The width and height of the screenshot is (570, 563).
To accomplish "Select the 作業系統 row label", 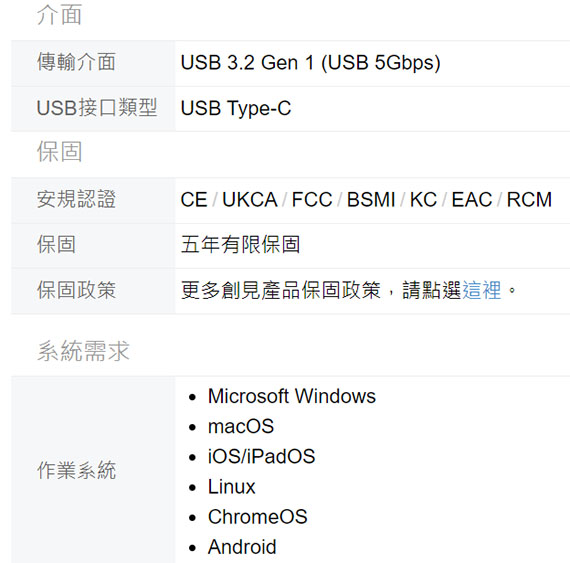I will [76, 470].
